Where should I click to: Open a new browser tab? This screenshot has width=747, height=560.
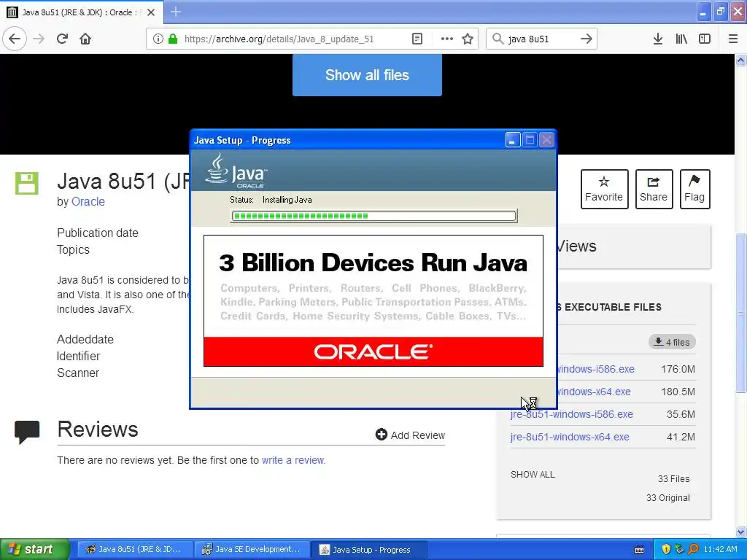[x=176, y=12]
